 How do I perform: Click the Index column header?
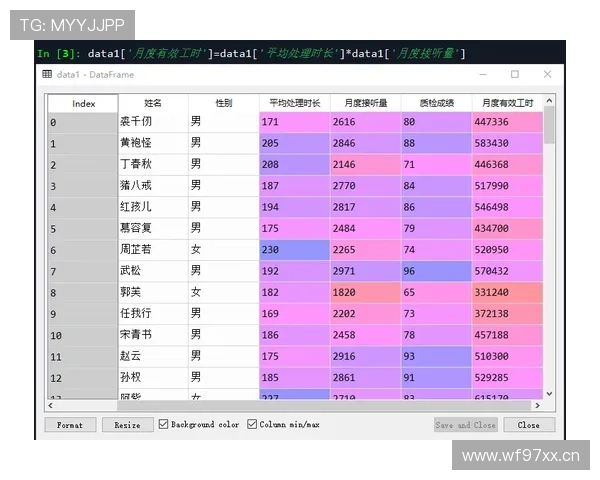pos(83,103)
